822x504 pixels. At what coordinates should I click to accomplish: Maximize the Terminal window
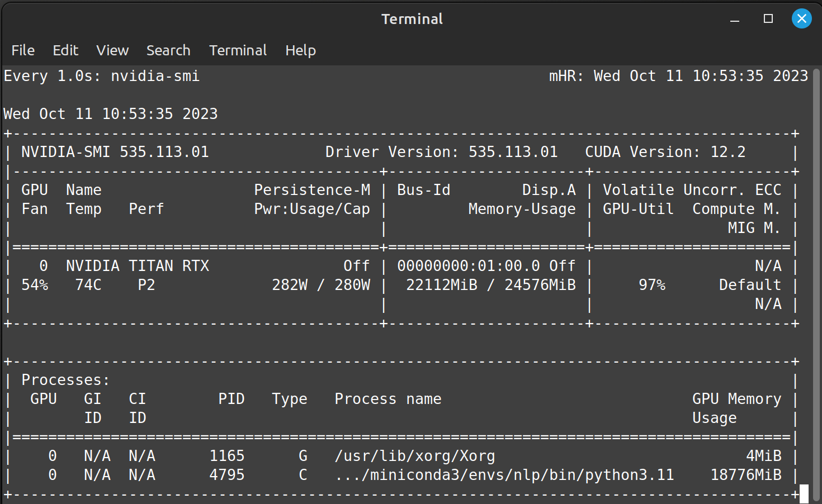pyautogui.click(x=768, y=19)
